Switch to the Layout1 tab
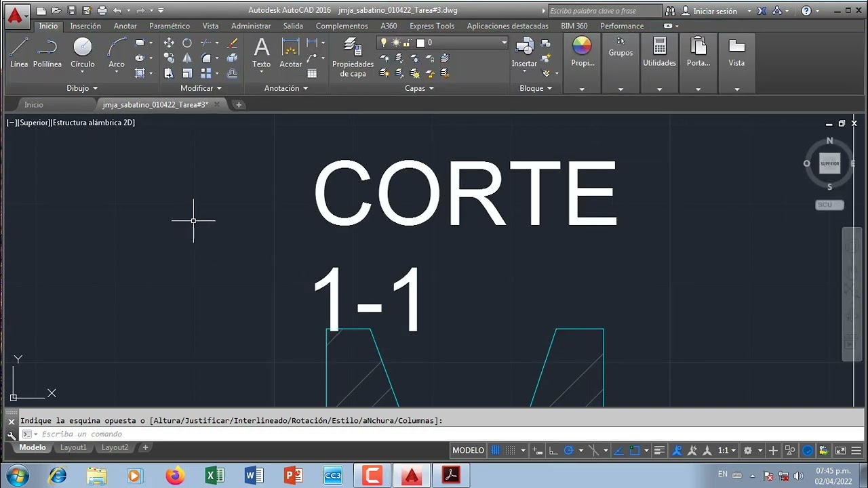Viewport: 868px width, 488px height. point(73,447)
